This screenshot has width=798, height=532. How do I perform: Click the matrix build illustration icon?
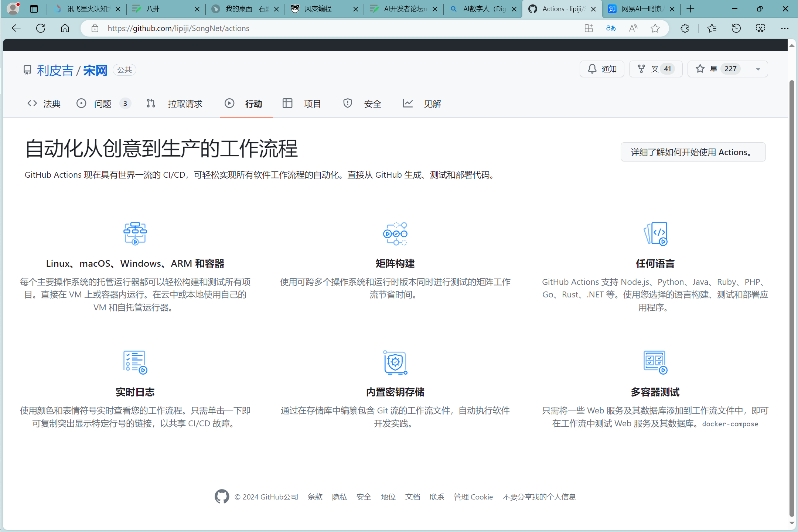pos(395,233)
